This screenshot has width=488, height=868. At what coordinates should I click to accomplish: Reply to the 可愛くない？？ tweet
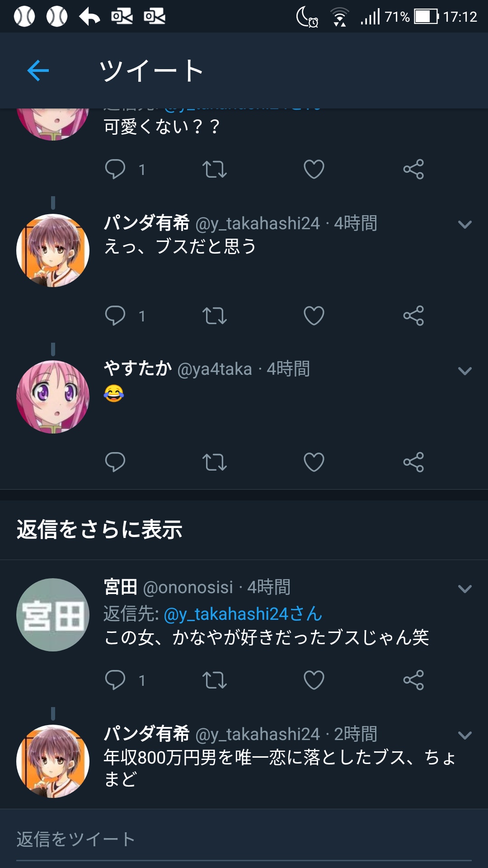coord(115,170)
